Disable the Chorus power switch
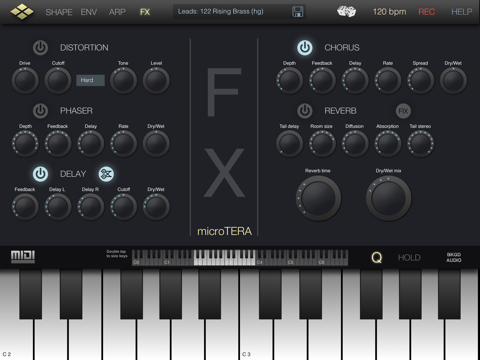Viewport: 480px width, 360px height. [305, 48]
